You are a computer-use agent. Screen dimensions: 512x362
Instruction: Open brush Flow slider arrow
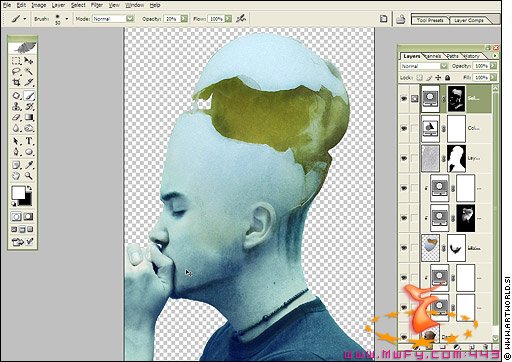tap(228, 19)
